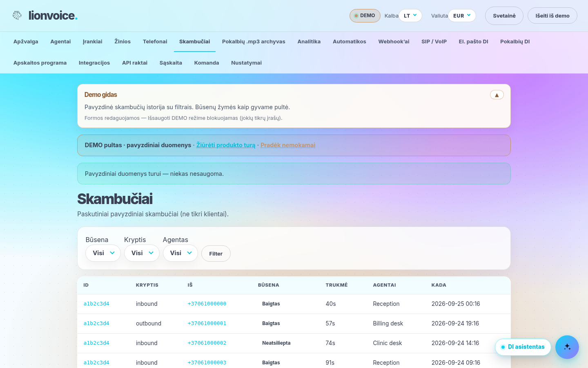Switch to the Komanda tab
Image resolution: width=588 pixels, height=368 pixels.
(x=207, y=63)
